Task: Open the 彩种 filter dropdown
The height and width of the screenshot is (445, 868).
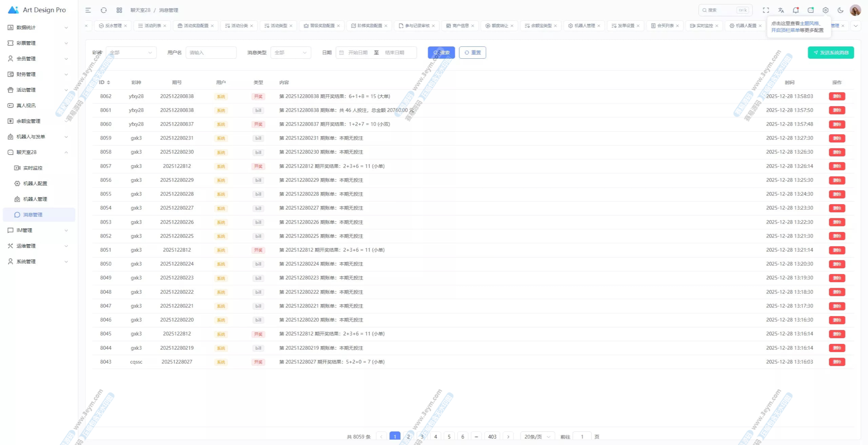Action: point(131,53)
